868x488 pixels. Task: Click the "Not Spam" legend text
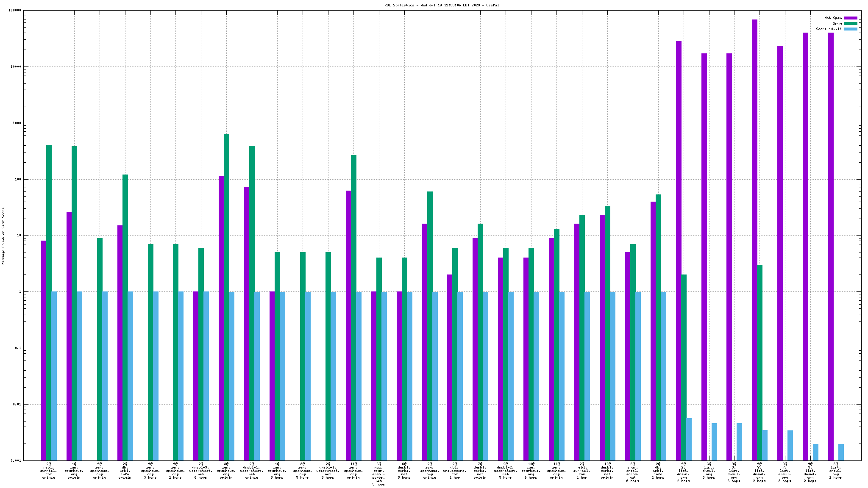pos(832,18)
